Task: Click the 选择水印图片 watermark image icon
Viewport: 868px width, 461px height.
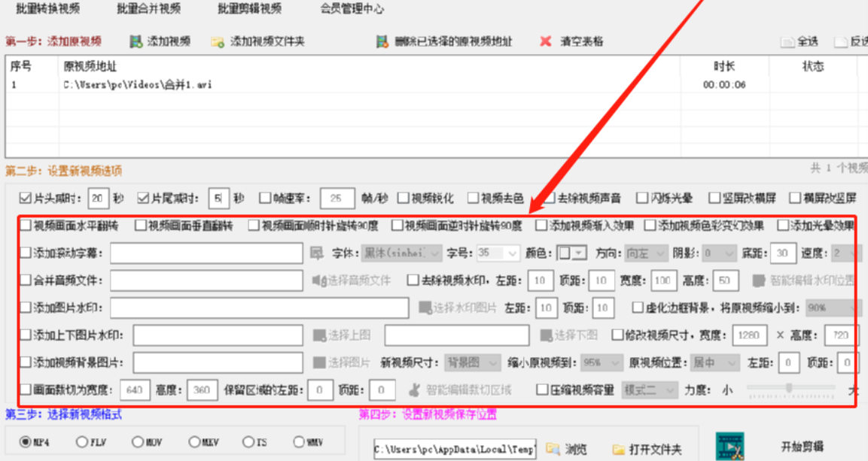Action: pos(425,307)
